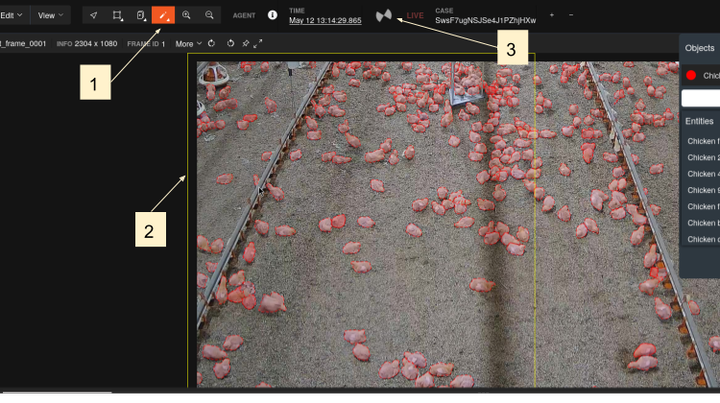Activate the orange brush tool

(163, 15)
